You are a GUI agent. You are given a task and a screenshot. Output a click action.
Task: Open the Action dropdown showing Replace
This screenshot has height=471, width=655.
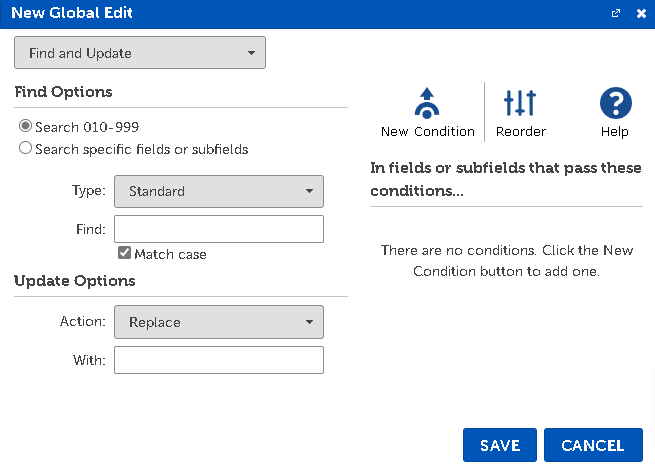click(219, 323)
